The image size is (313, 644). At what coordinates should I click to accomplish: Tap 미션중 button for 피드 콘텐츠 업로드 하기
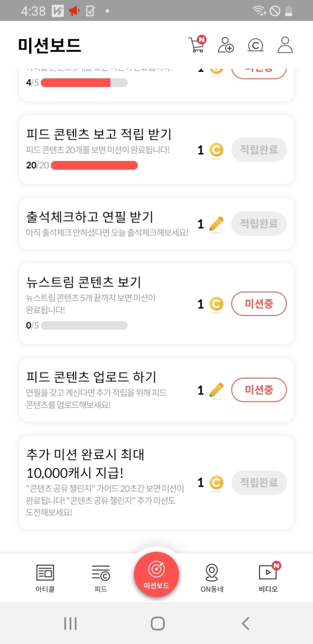[259, 390]
